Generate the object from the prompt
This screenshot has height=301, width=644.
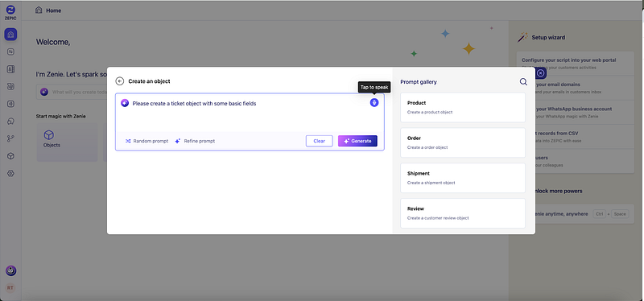[357, 141]
